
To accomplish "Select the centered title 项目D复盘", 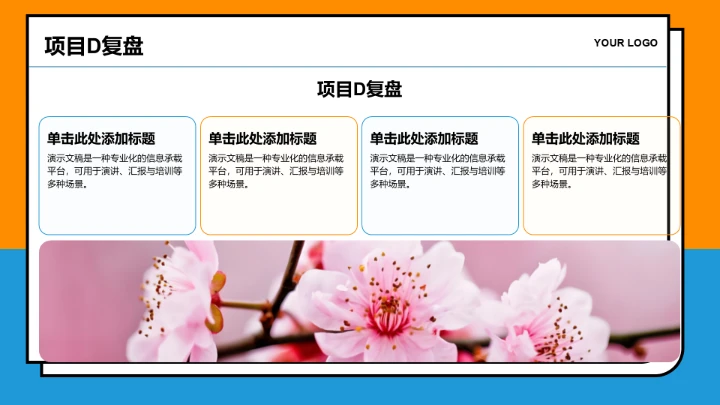I will click(360, 89).
